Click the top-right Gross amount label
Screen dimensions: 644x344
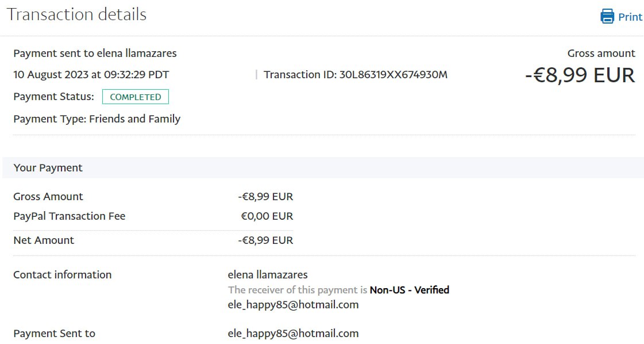click(x=601, y=53)
